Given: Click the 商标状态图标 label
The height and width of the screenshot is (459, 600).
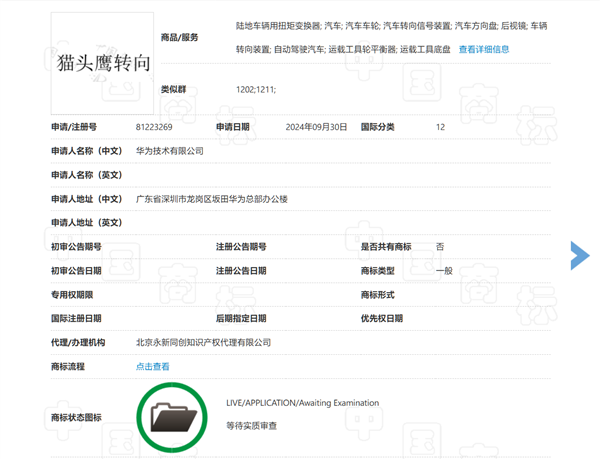Looking at the screenshot, I should click(76, 416).
